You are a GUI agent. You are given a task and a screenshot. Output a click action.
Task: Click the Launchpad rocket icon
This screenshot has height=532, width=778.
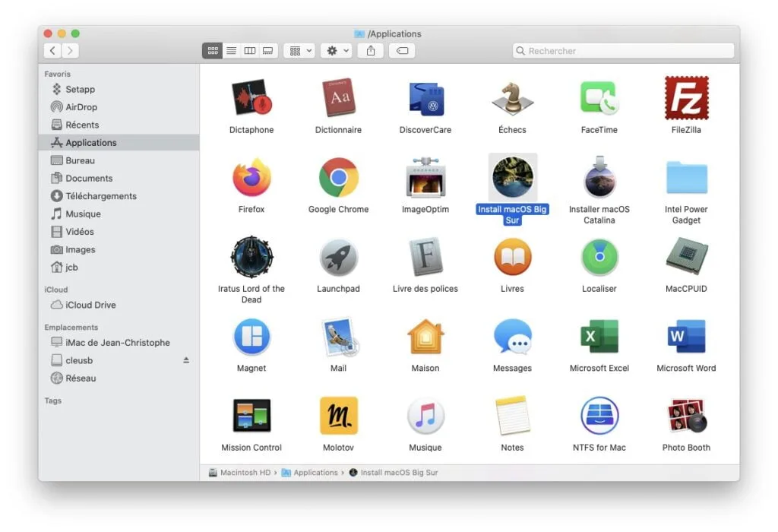338,257
